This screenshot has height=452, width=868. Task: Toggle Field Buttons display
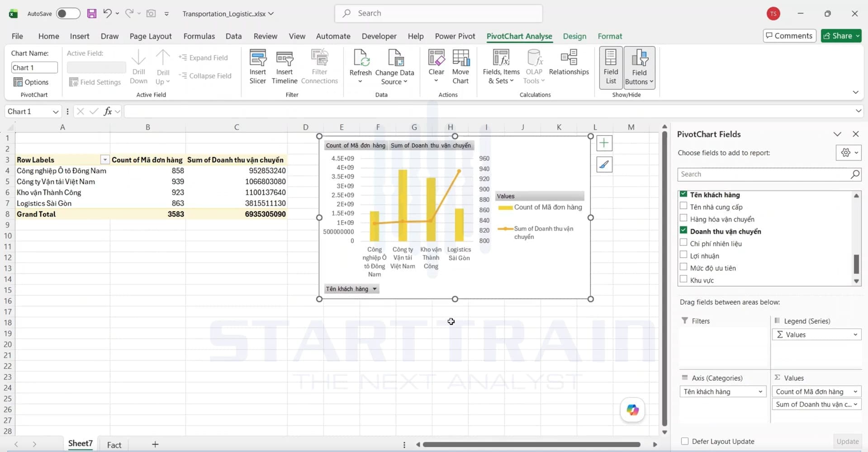coord(639,67)
